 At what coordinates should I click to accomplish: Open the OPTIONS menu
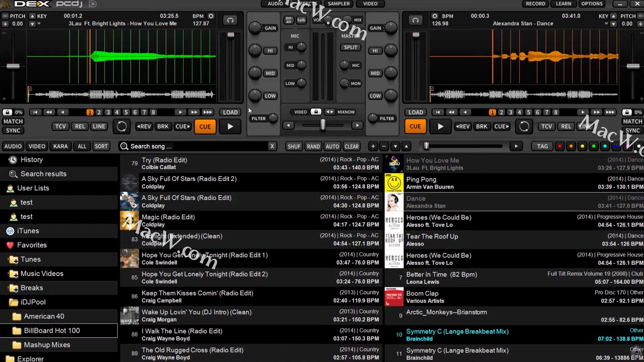point(592,4)
